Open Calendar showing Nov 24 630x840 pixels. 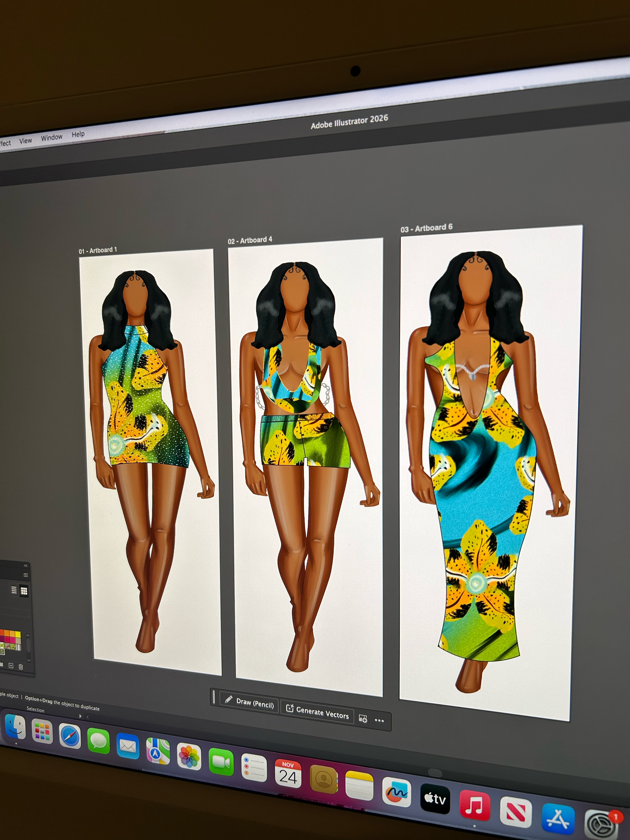[288, 773]
